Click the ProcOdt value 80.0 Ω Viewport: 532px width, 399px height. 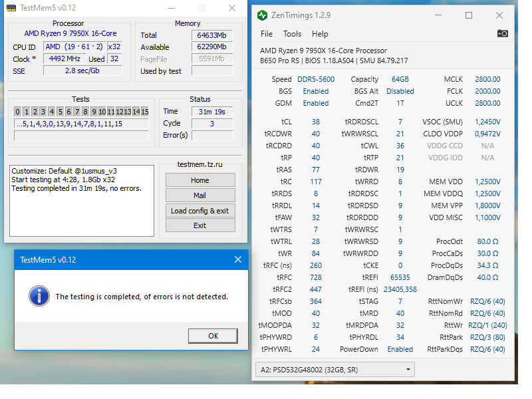[x=487, y=241]
